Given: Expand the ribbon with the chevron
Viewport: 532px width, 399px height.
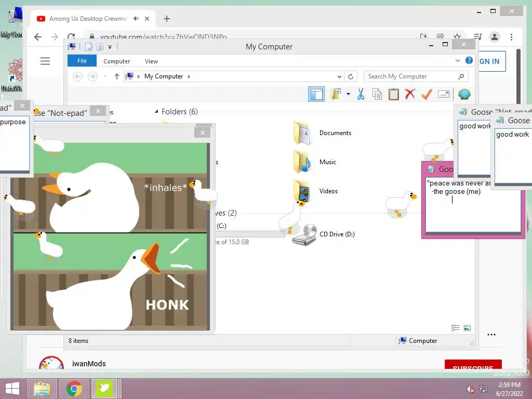Looking at the screenshot, I should pos(457,61).
